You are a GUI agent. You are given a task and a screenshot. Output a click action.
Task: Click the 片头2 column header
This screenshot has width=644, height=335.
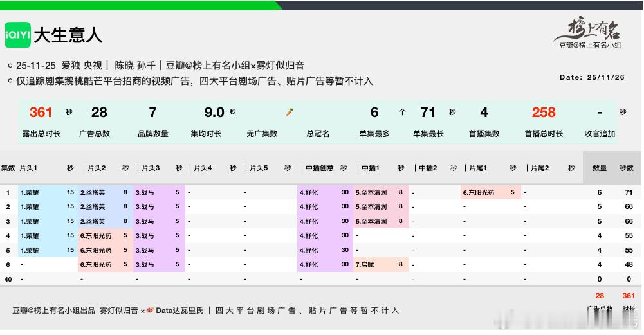pos(97,168)
